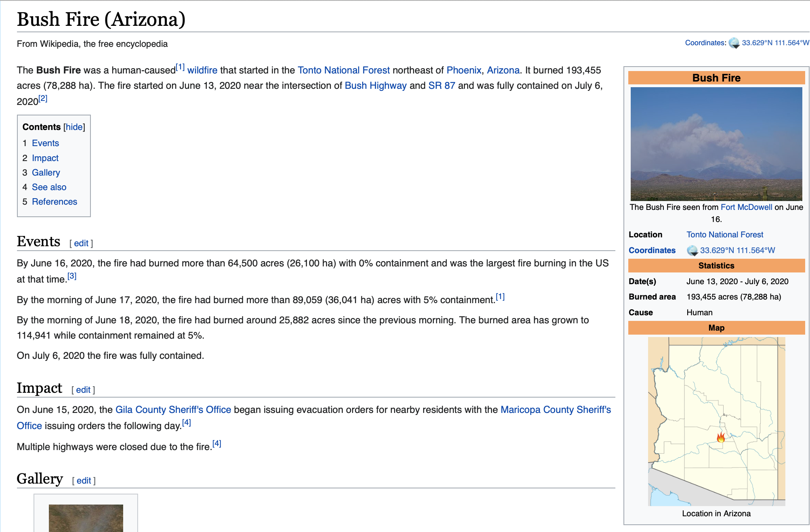Click the fire marker on Arizona map
Image resolution: width=810 pixels, height=532 pixels.
click(721, 437)
